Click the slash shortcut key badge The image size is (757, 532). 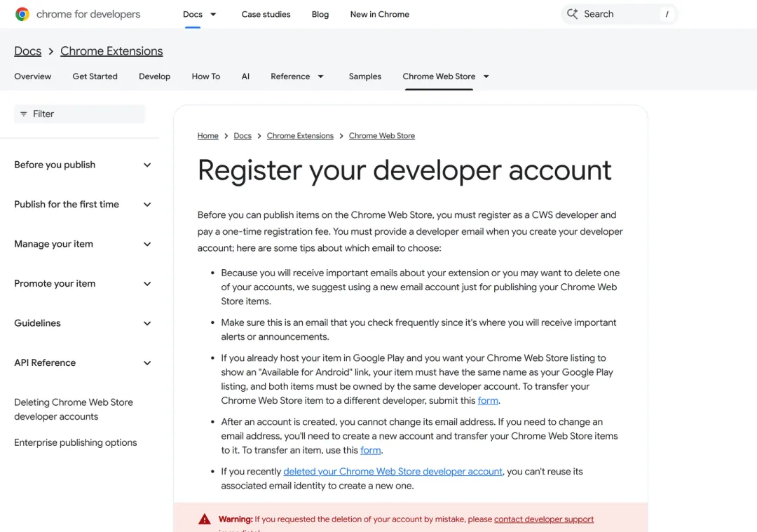[x=667, y=14]
